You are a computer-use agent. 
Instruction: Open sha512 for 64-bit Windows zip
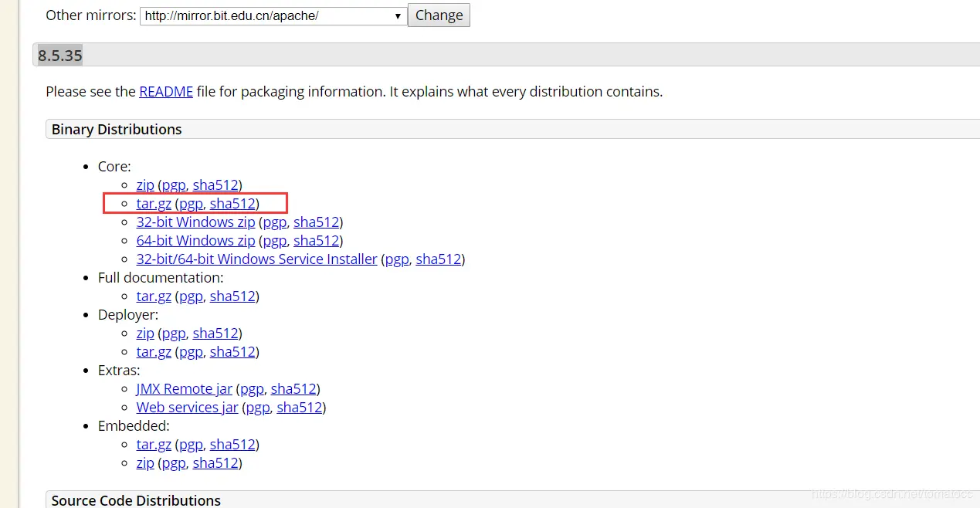click(x=317, y=241)
